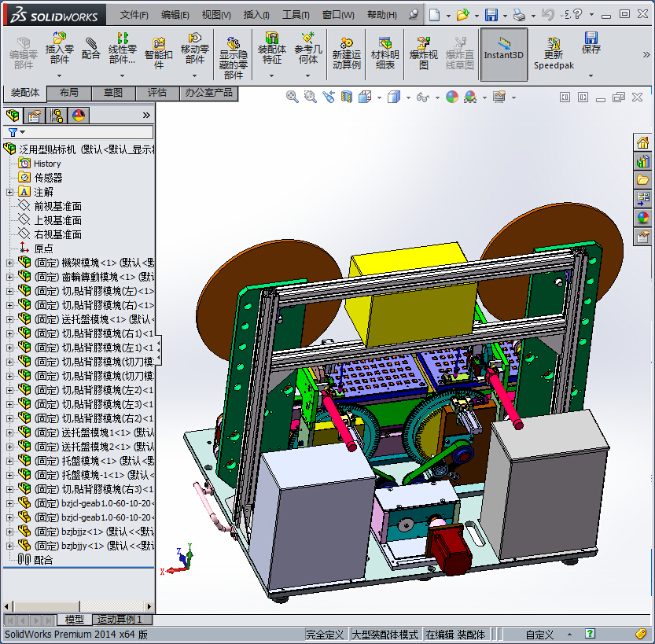Viewport: 655px width, 644px height.
Task: Click the Zoom to Fit magnifier icon
Action: coord(293,97)
